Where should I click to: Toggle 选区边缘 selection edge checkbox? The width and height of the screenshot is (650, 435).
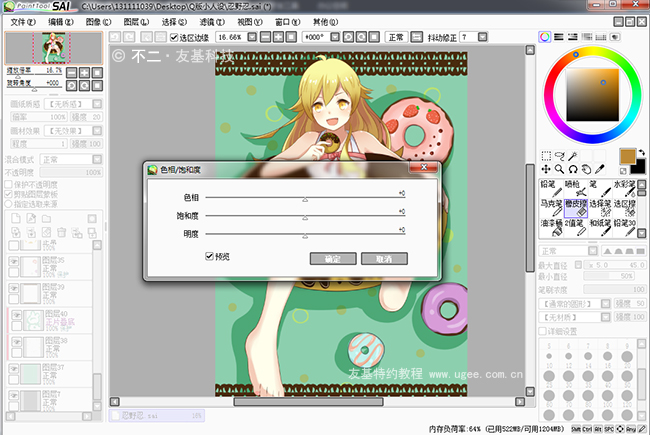174,37
